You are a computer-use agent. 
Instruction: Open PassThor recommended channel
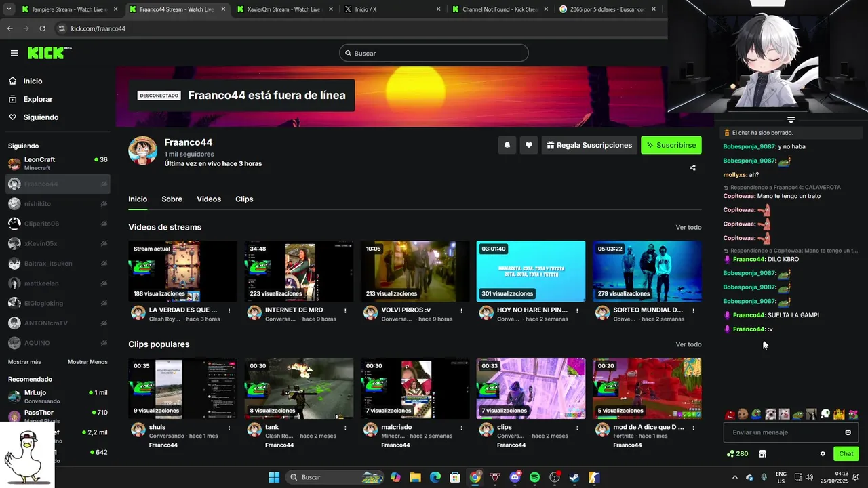click(58, 416)
